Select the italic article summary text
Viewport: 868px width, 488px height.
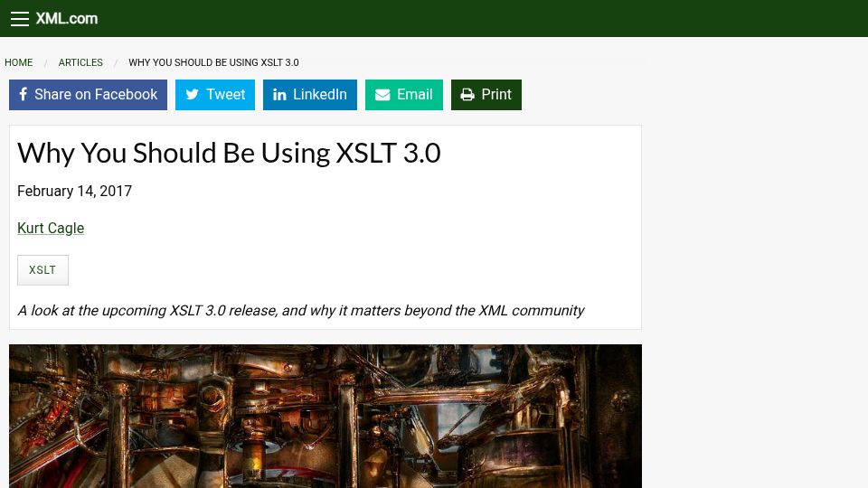tap(300, 310)
